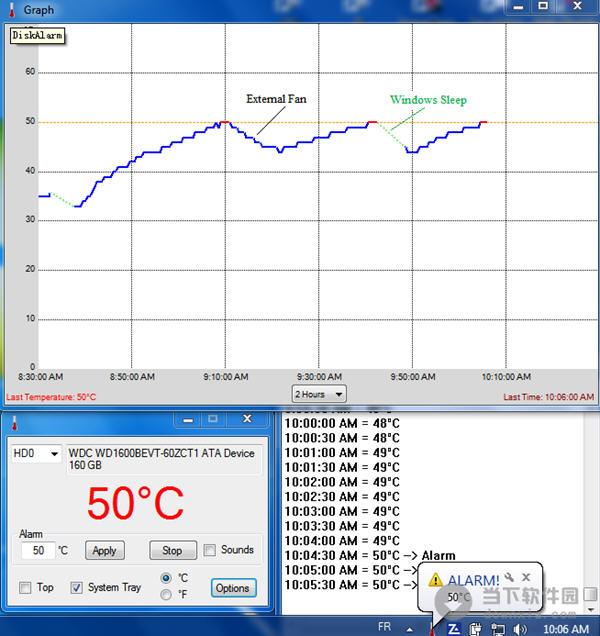
Task: Click the log entry '10:04:30 AM = 50°C --> Alarm'
Action: pos(370,555)
